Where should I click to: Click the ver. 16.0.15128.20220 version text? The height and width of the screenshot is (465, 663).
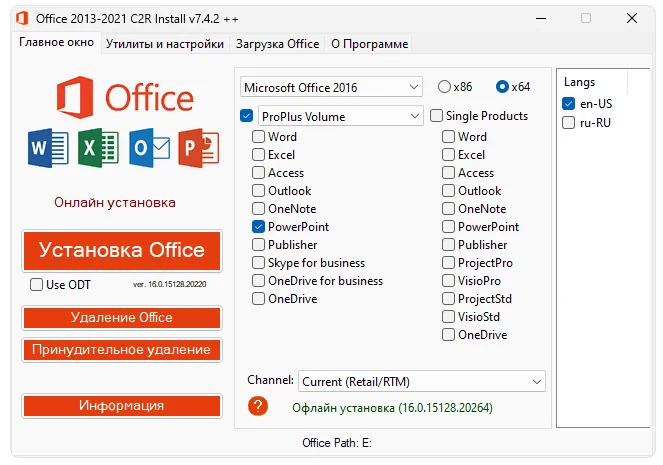(170, 284)
